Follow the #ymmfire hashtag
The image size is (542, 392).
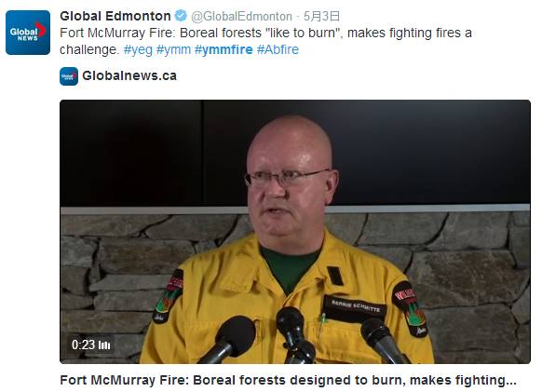(224, 49)
